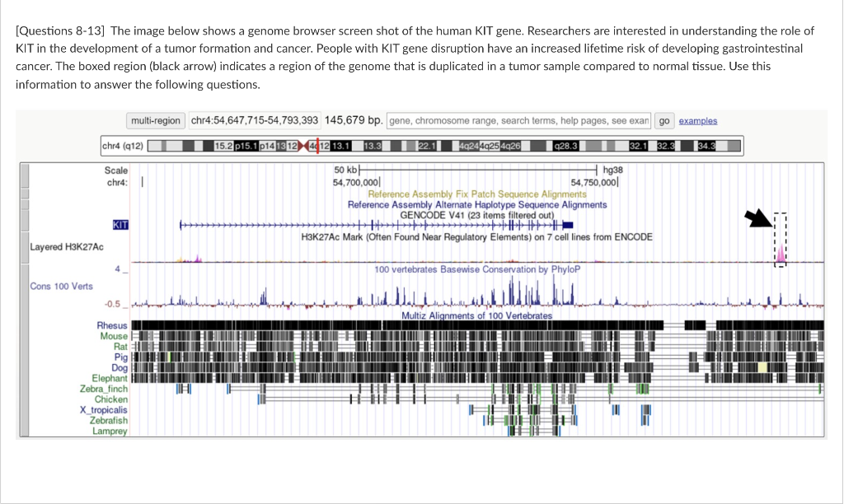Viewport: 844px width, 504px height.
Task: Open the multi-region view options
Action: coord(156,120)
